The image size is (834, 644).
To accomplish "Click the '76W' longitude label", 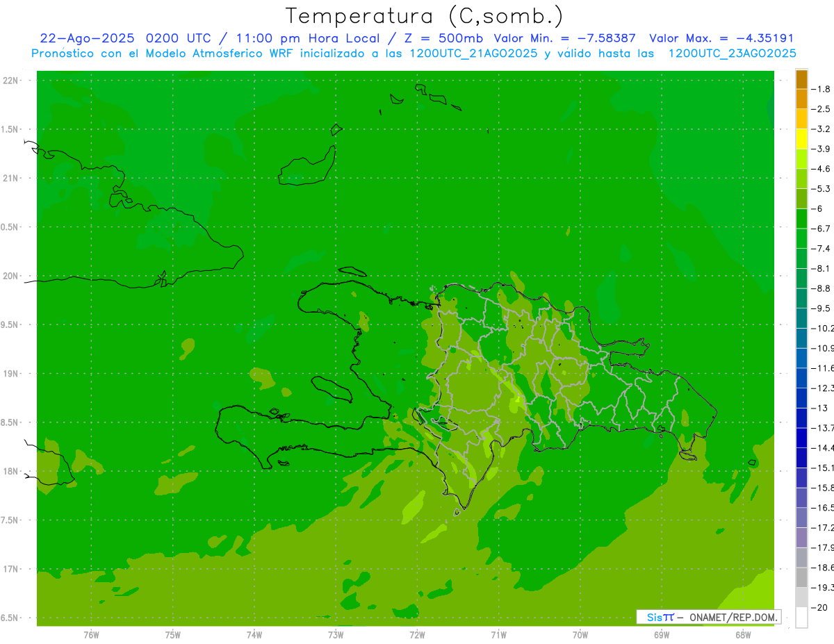I will [x=91, y=635].
